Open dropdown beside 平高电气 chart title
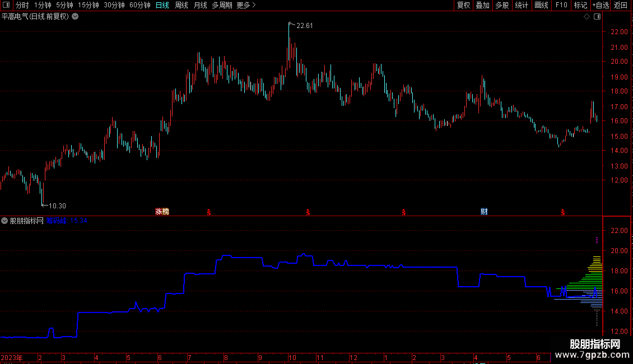633x364 pixels. point(75,17)
